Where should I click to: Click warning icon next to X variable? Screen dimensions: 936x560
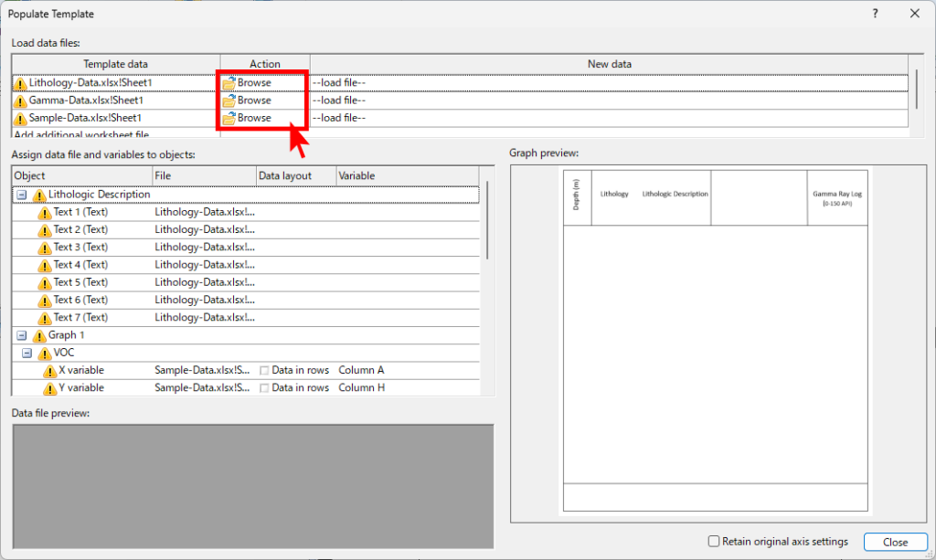(49, 371)
